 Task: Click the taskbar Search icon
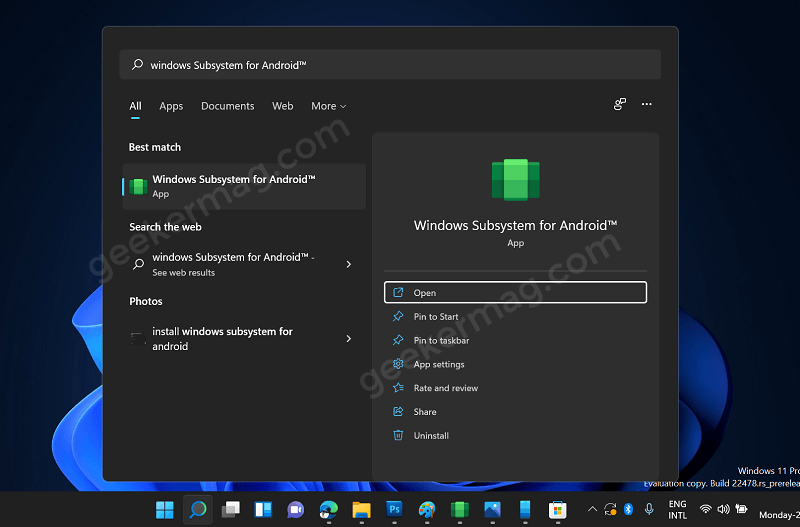[x=198, y=509]
